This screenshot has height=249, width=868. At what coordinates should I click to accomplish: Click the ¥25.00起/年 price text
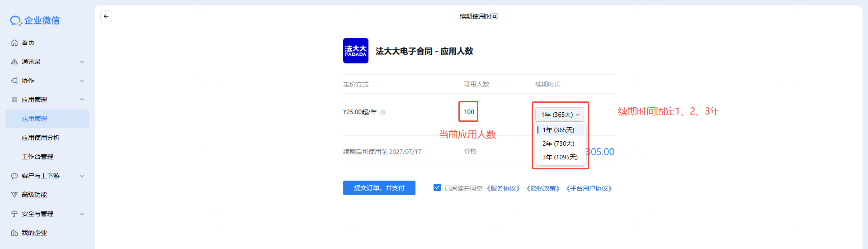tap(360, 112)
